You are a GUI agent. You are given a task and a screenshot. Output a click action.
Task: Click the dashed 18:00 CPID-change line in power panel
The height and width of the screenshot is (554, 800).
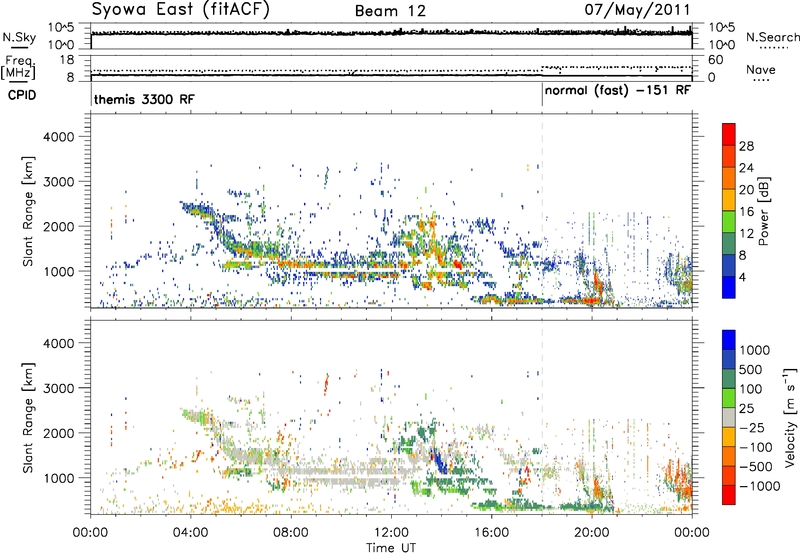click(x=542, y=211)
